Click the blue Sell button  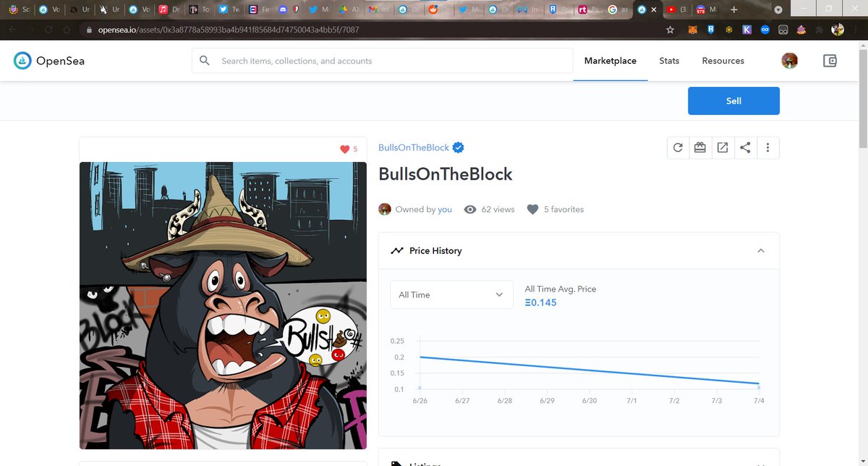coord(733,101)
